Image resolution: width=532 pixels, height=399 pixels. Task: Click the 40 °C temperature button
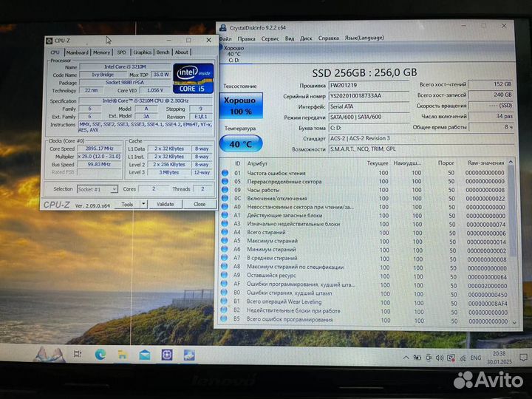pos(241,144)
